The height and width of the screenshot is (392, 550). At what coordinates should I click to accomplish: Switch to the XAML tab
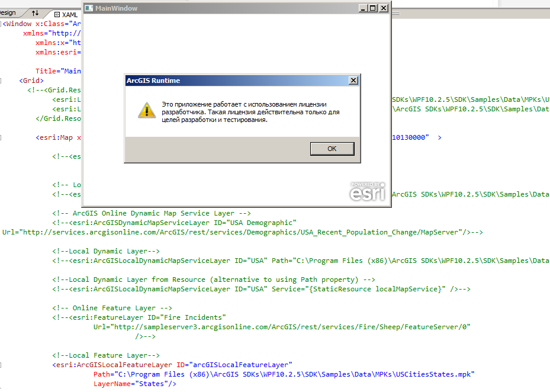(x=66, y=15)
